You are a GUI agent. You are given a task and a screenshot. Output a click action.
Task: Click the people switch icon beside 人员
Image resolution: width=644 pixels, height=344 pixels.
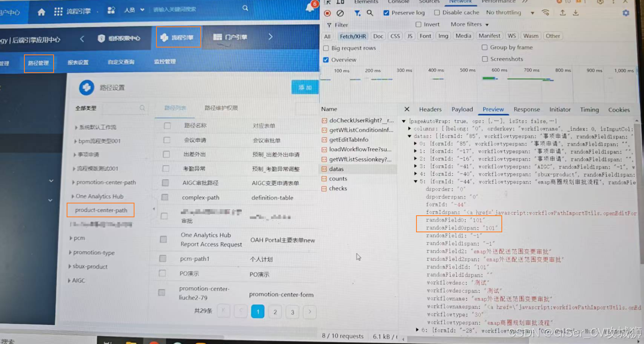tap(111, 10)
